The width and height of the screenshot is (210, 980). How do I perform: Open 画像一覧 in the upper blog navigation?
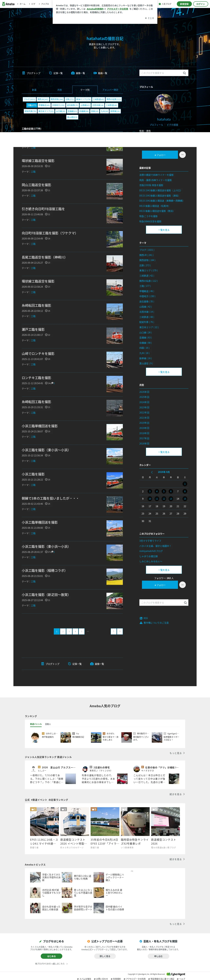pos(78,73)
